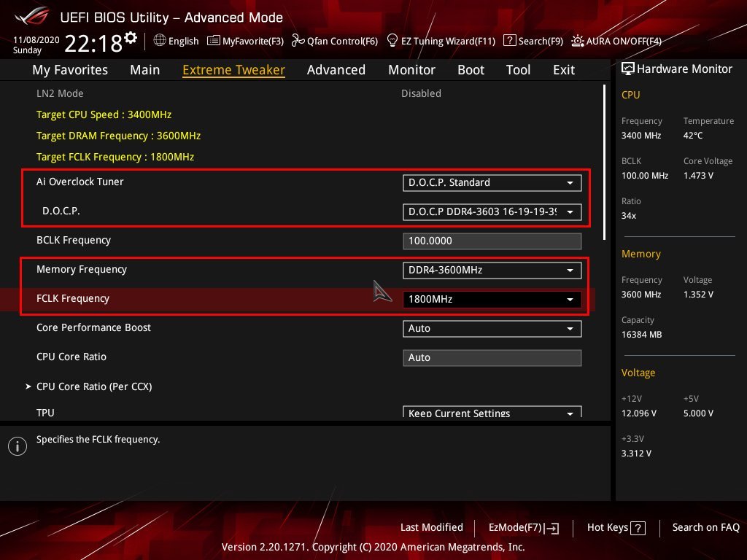Open the Monitor tab
The width and height of the screenshot is (747, 560).
click(x=411, y=70)
